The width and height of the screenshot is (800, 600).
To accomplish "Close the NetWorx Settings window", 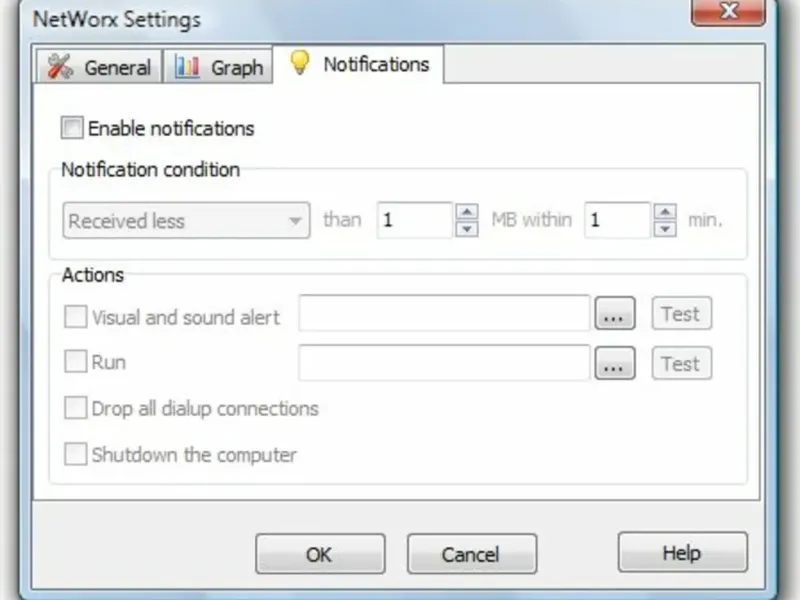I will pyautogui.click(x=728, y=11).
